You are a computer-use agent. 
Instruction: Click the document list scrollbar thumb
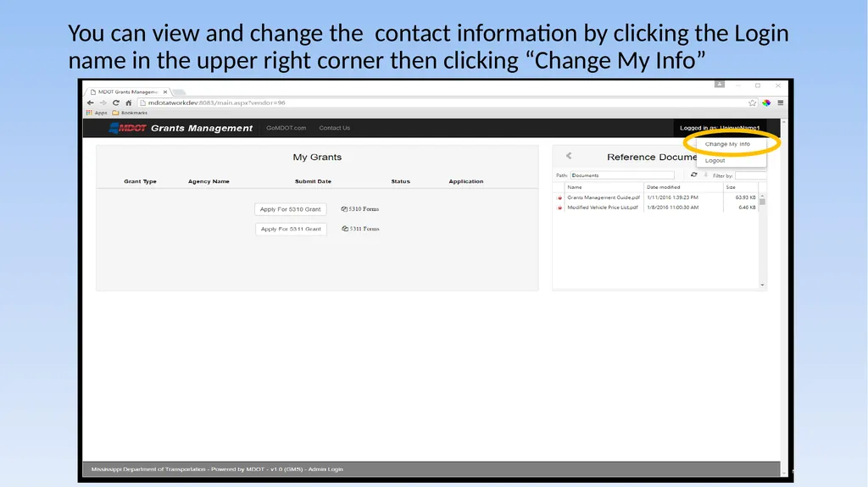[x=762, y=202]
